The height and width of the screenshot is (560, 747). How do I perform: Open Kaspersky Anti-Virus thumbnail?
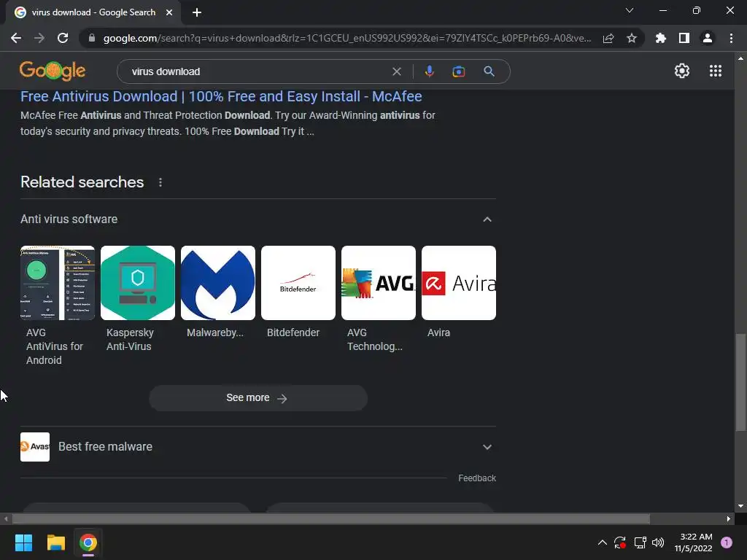pyautogui.click(x=138, y=283)
